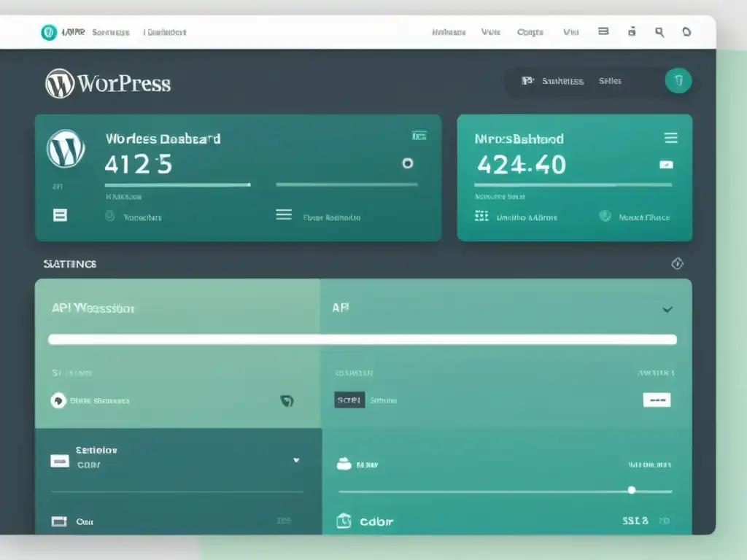
Task: Click the diamond icon right of SIATTIINGS heading
Action: [678, 263]
